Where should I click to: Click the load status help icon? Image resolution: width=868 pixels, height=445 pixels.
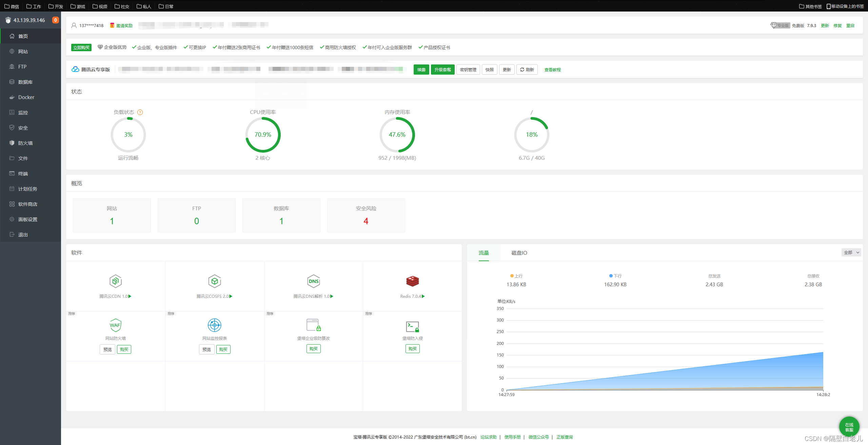[x=140, y=112]
